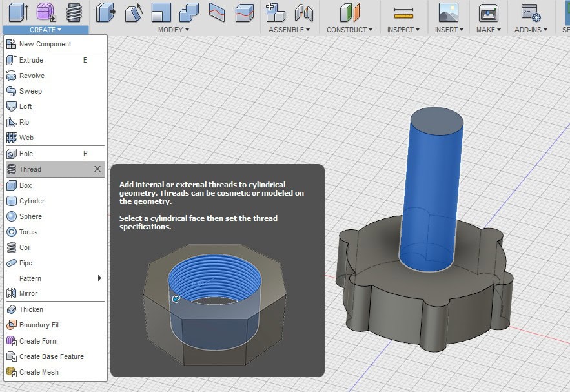Select the Press Pull tool icon

pos(106,12)
